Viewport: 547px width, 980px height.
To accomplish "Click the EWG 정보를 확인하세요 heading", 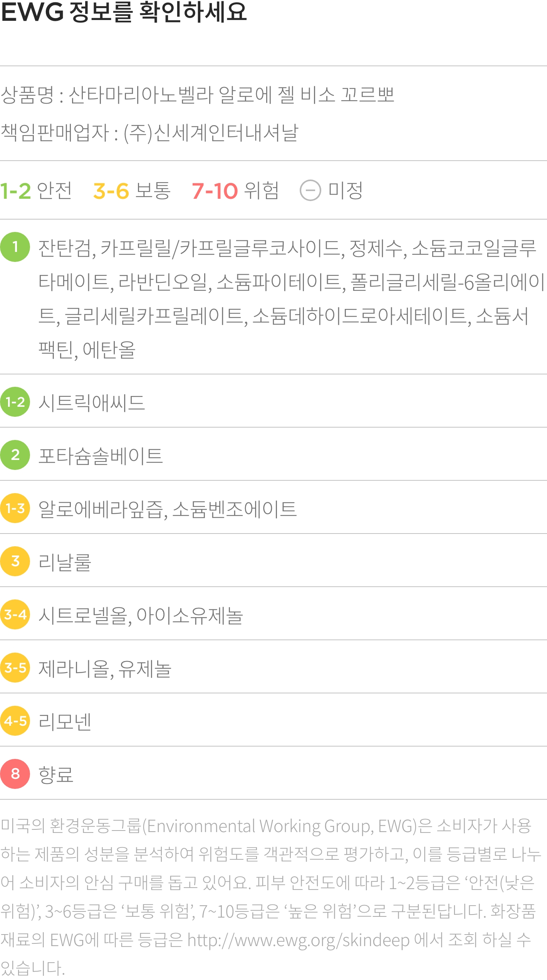I will click(124, 12).
